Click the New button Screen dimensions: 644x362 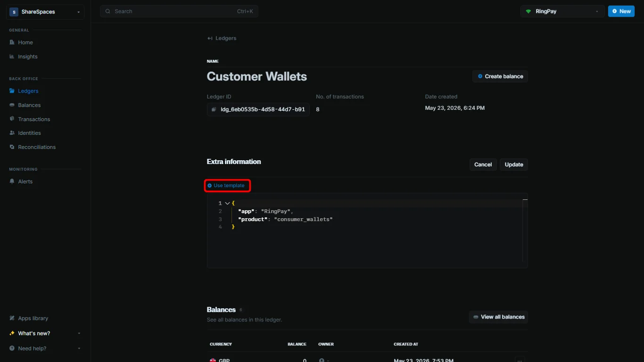point(621,11)
